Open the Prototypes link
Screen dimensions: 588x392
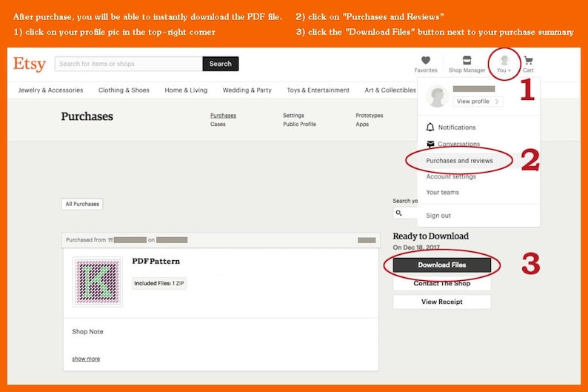click(370, 115)
